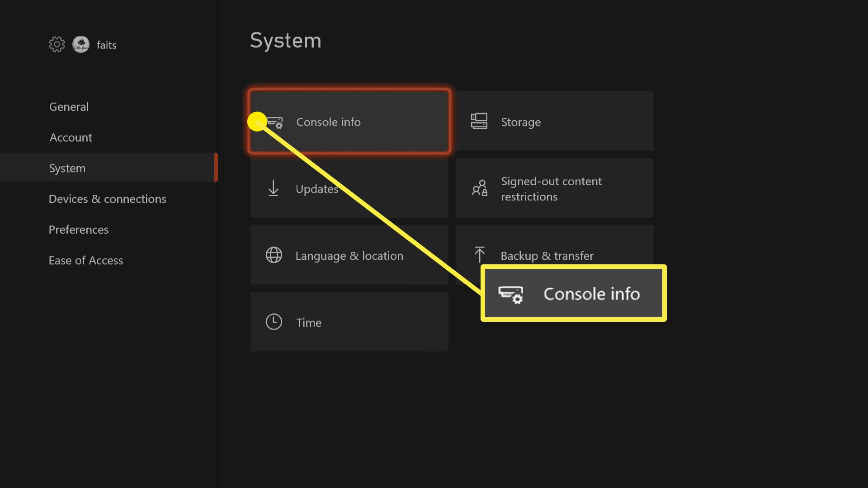Click the globe Language icon
868x488 pixels.
pos(274,255)
